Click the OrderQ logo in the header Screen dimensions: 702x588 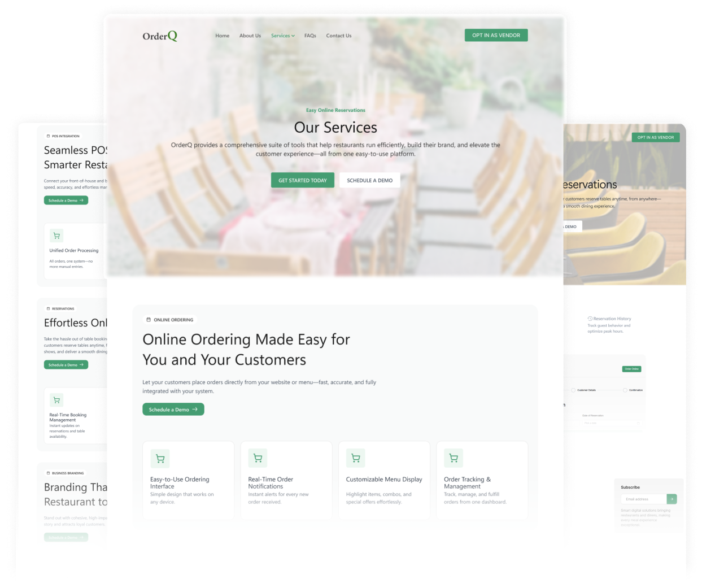click(x=160, y=35)
